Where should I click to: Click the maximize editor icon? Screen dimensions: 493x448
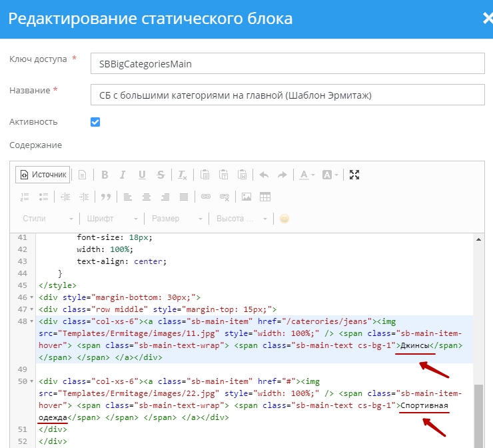pos(354,175)
